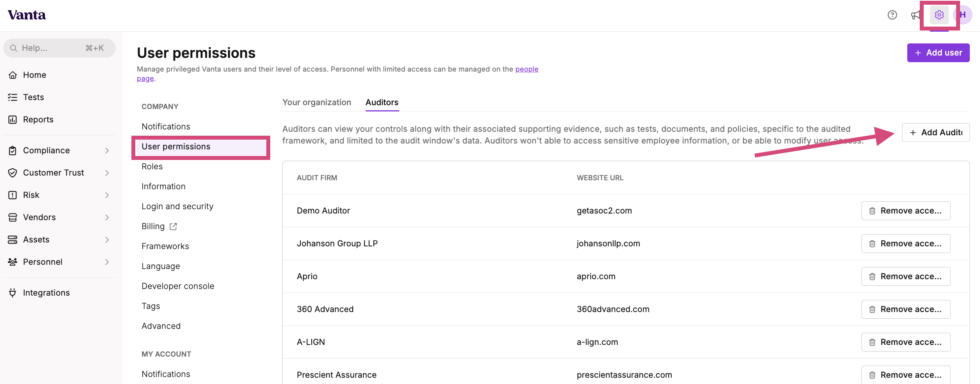Expand the Risk section chevron
Viewport: 980px width, 384px height.
point(107,195)
